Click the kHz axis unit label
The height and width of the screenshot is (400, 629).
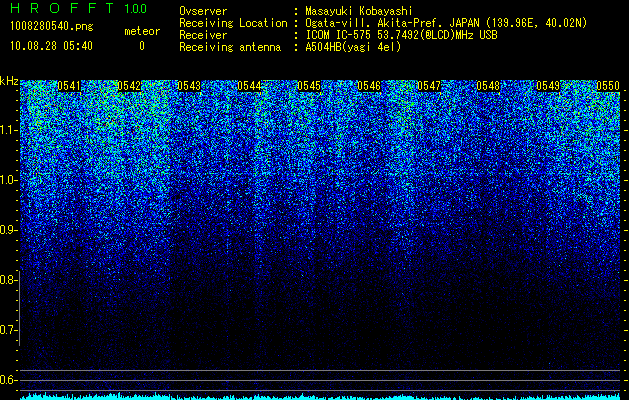coord(9,81)
